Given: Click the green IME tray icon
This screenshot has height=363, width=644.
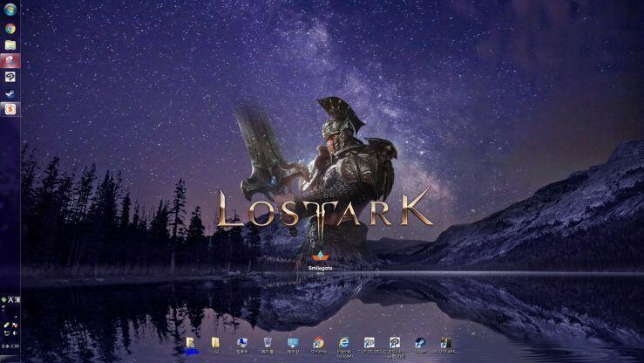Looking at the screenshot, I should (x=3, y=300).
